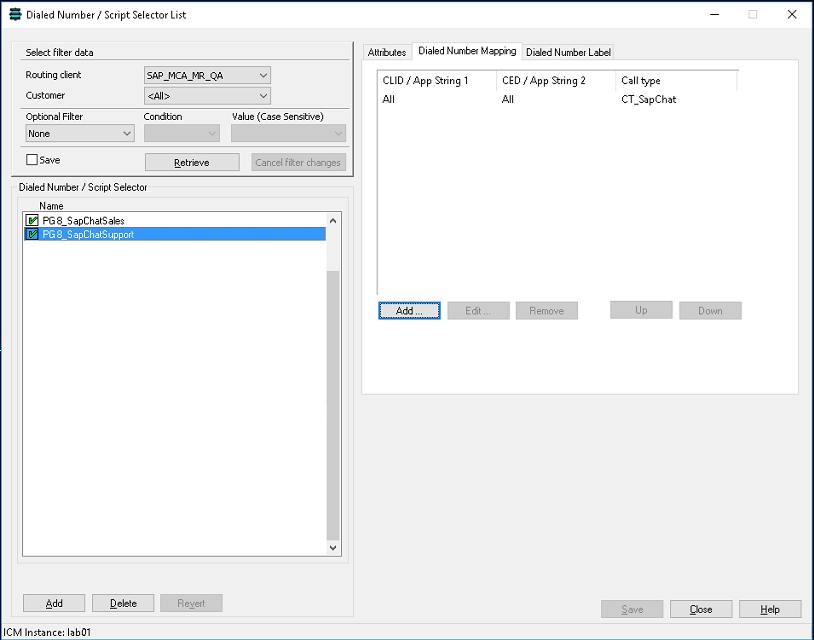
Task: Click the status icon beside PG8_SapChatSupport
Action: click(x=32, y=235)
